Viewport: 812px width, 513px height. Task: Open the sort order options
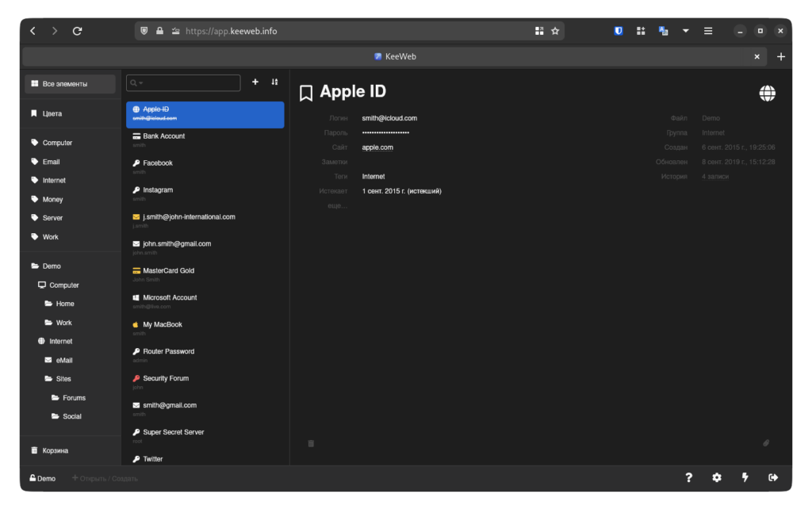(x=274, y=82)
